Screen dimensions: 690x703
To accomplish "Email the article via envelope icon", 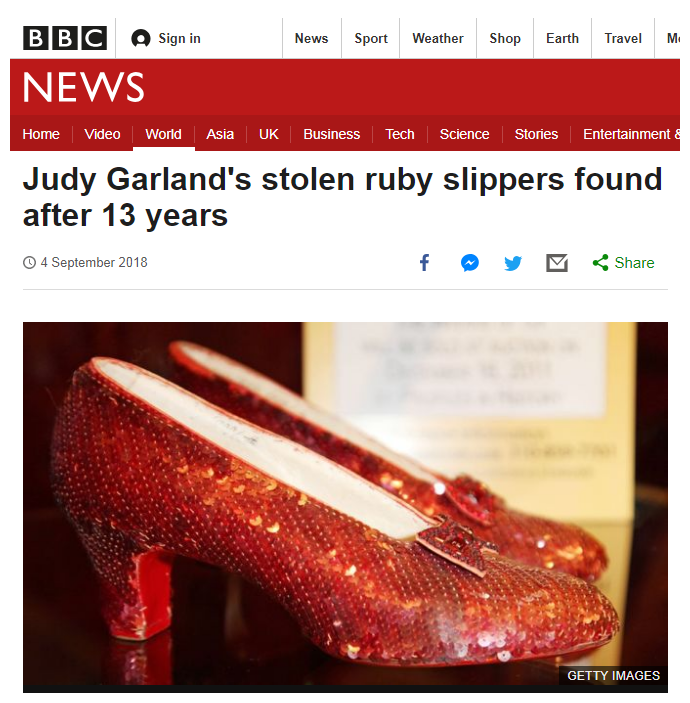I will coord(557,263).
